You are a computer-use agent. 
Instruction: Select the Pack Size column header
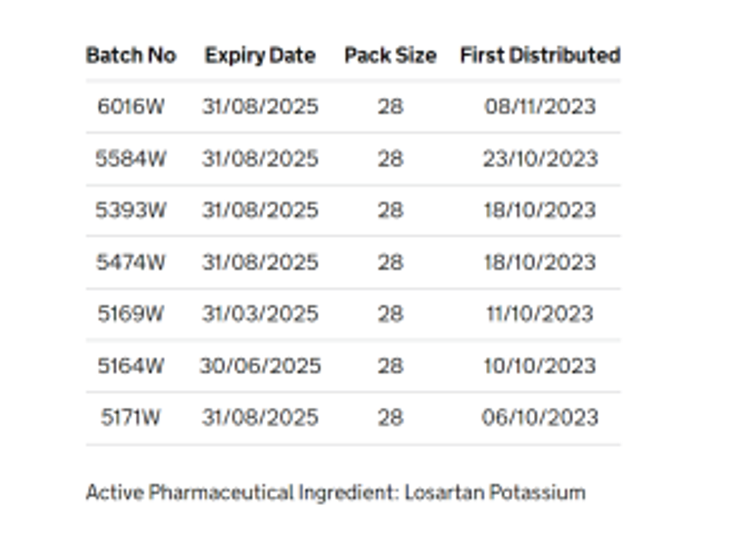click(390, 56)
